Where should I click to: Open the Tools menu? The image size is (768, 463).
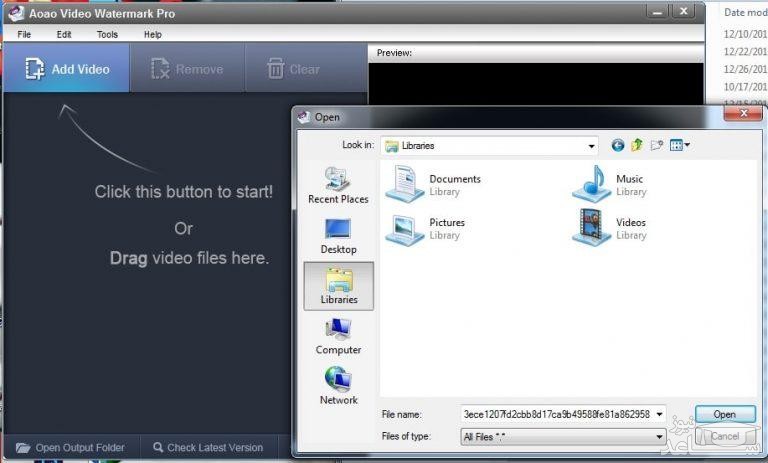(107, 34)
